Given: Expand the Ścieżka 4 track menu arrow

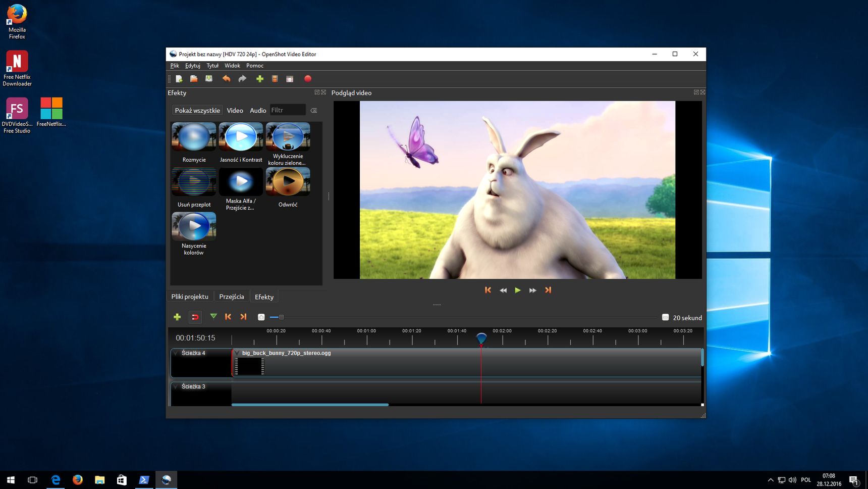Looking at the screenshot, I should click(x=176, y=353).
